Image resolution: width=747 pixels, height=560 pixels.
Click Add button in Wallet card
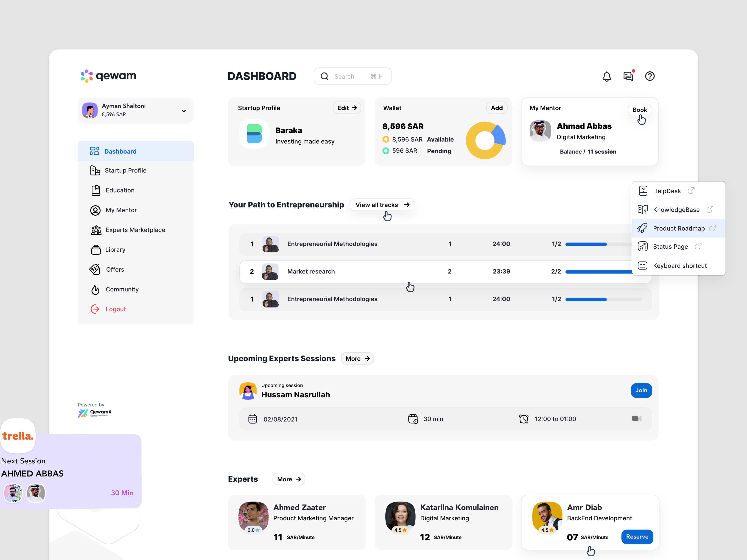[497, 108]
